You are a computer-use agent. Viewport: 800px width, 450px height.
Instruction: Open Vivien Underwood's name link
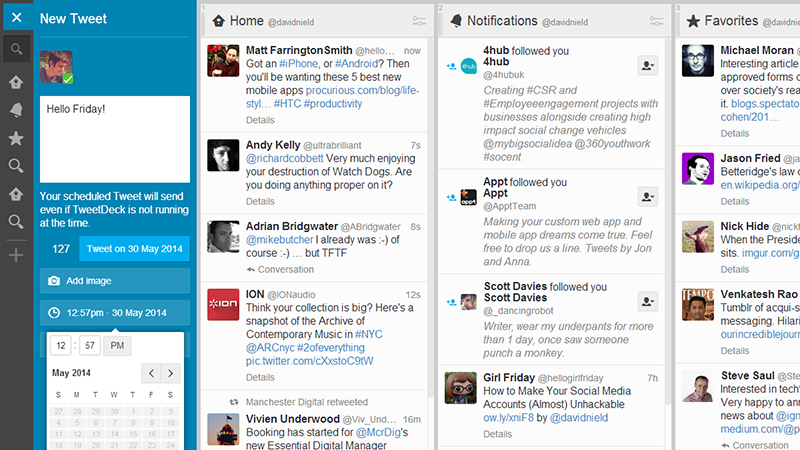click(x=292, y=419)
